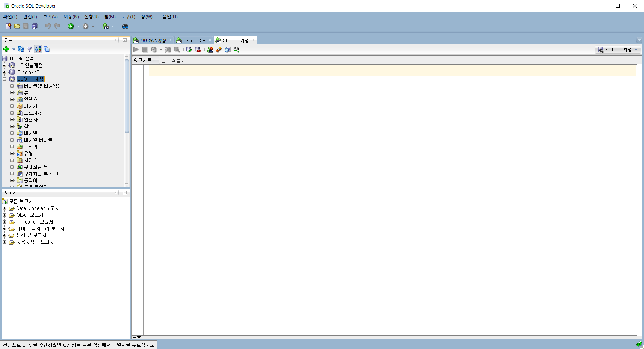
Task: Expand the HR 연습계정 connection node
Action: point(5,65)
